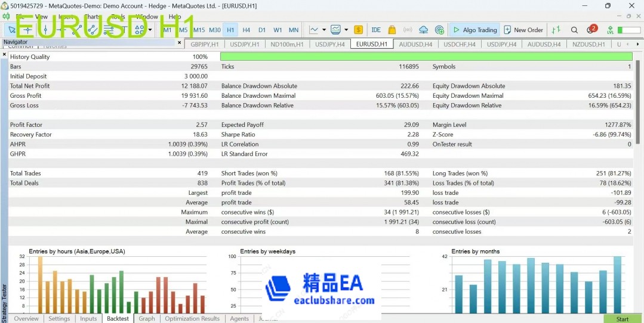The image size is (644, 323).
Task: Expand the objects shapes dropdown arrow
Action: tap(150, 30)
